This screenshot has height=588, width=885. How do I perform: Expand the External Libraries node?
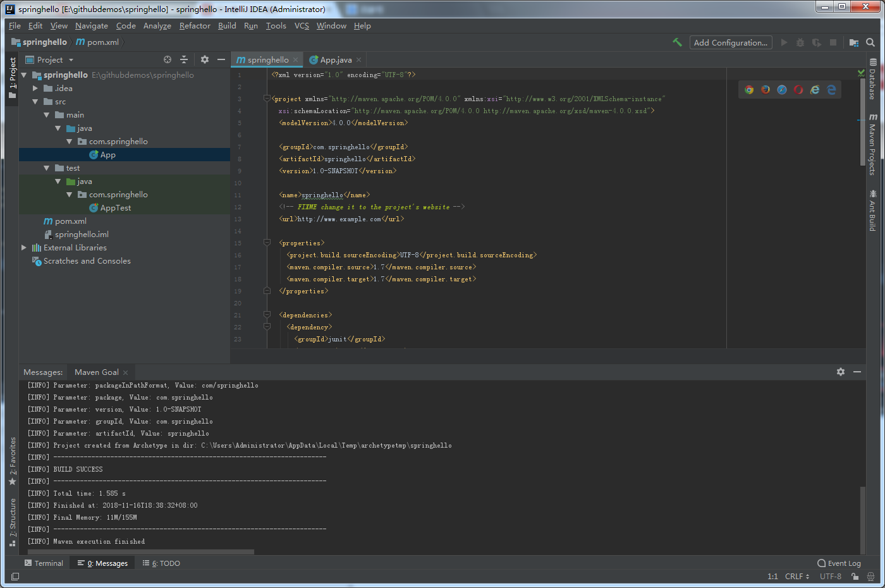(24, 247)
